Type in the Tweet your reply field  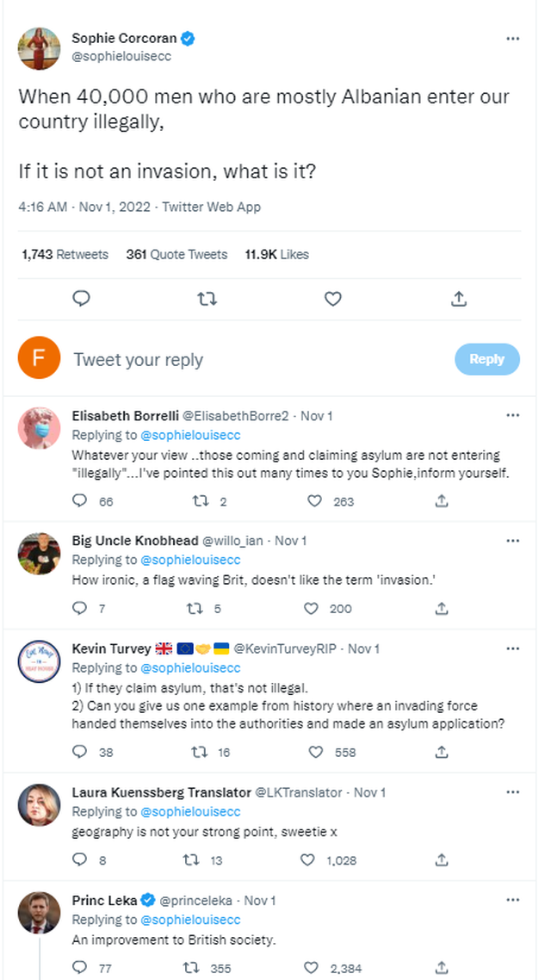(258, 360)
